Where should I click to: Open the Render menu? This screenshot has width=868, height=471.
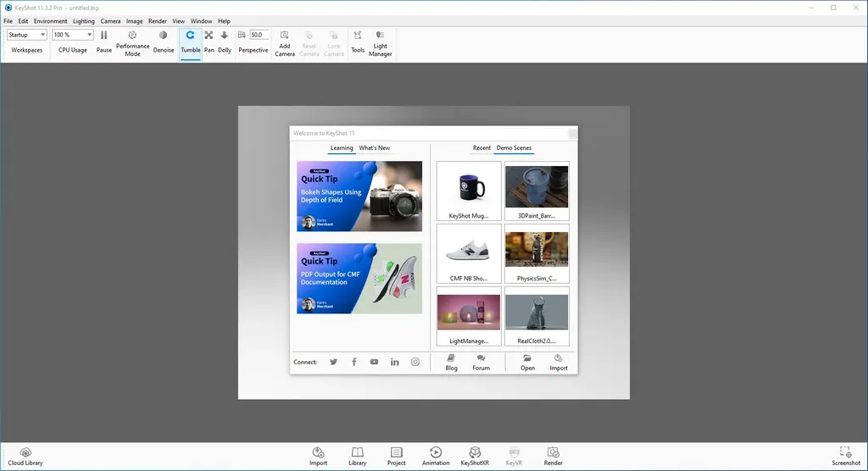(x=158, y=21)
